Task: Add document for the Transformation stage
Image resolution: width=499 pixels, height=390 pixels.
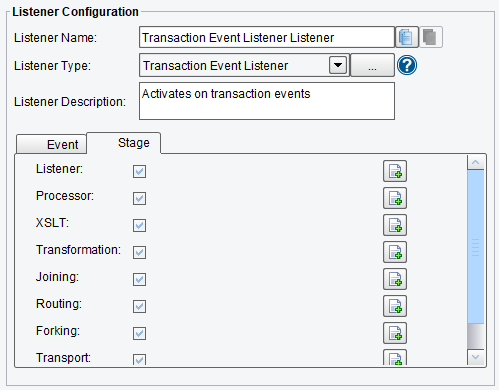Action: point(395,252)
